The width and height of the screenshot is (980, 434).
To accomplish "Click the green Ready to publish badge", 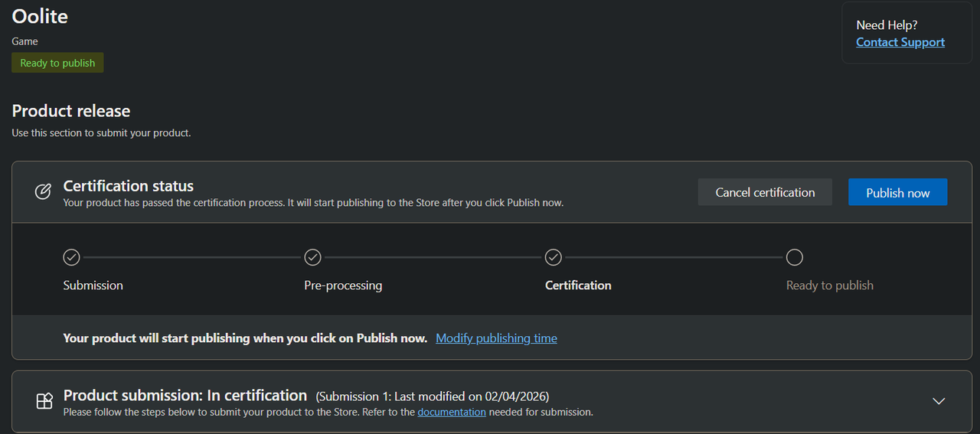I will coord(57,63).
